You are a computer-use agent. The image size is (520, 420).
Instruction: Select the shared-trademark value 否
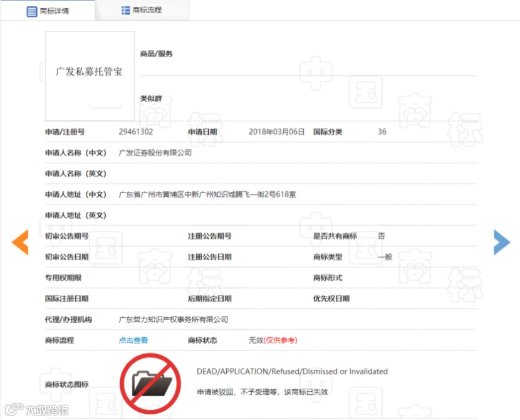coord(382,236)
